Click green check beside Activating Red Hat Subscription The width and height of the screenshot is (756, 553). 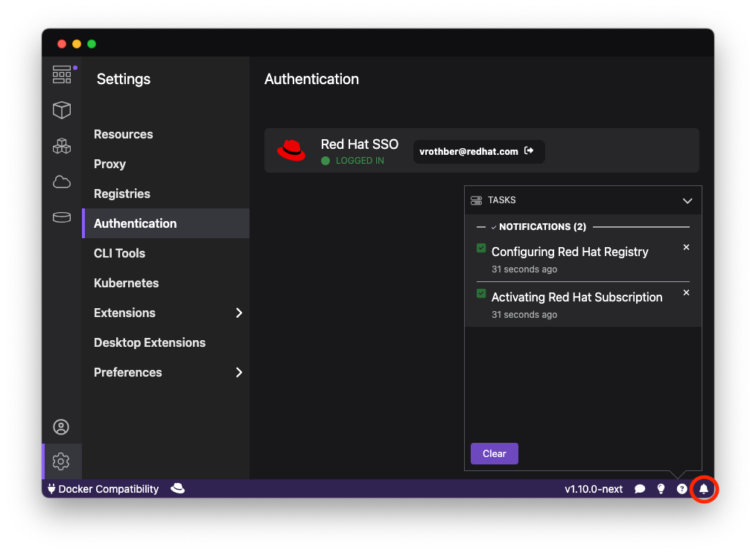pyautogui.click(x=481, y=293)
